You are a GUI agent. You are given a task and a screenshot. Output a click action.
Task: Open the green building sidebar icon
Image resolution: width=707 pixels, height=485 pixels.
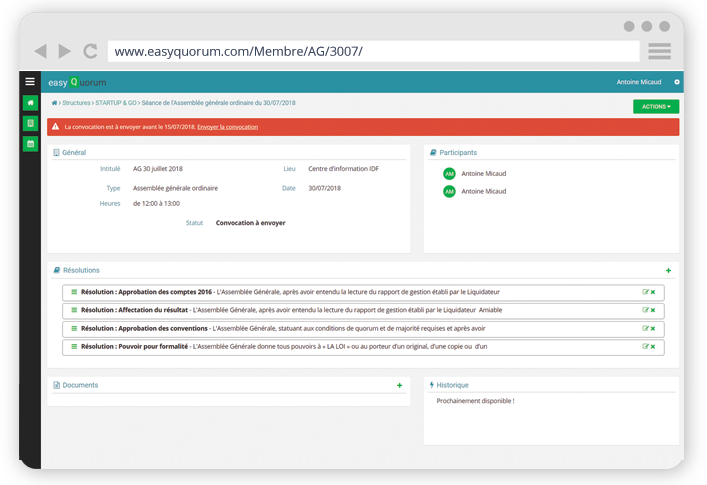[x=30, y=123]
